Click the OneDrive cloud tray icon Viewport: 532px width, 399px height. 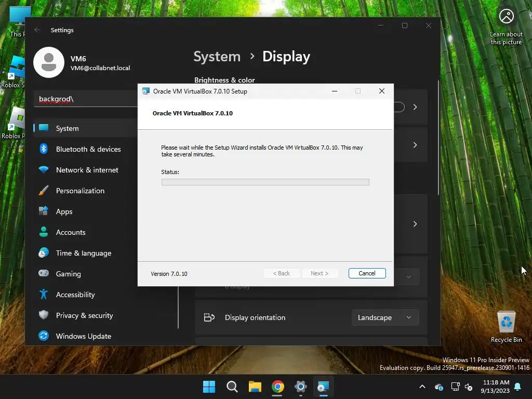pos(438,387)
